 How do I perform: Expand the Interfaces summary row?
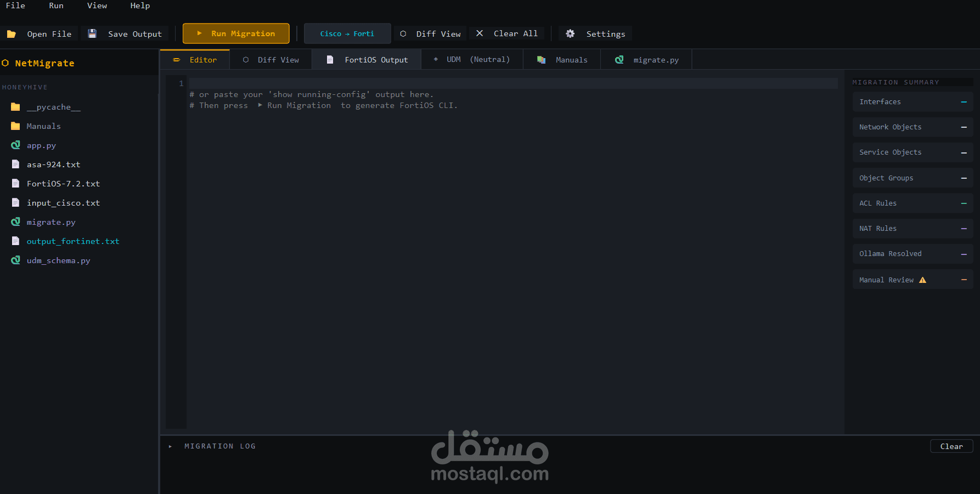[x=913, y=102]
